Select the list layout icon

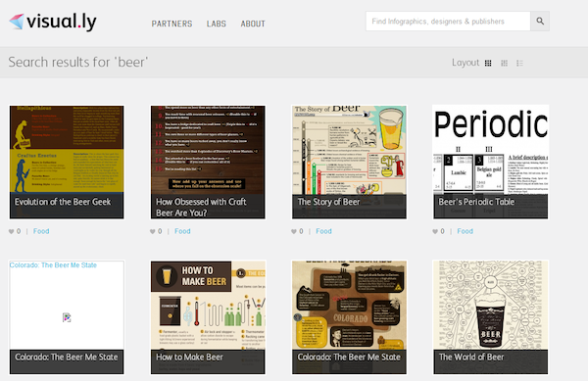coord(519,63)
